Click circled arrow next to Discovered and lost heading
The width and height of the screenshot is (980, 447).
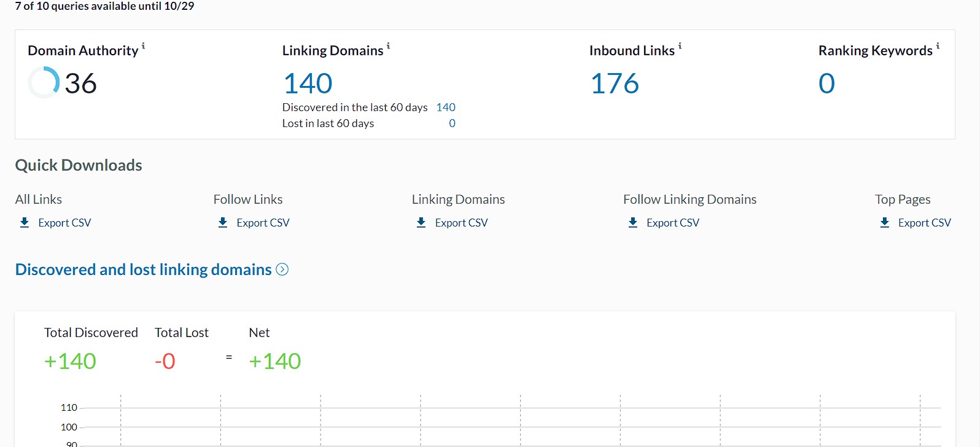pyautogui.click(x=282, y=270)
